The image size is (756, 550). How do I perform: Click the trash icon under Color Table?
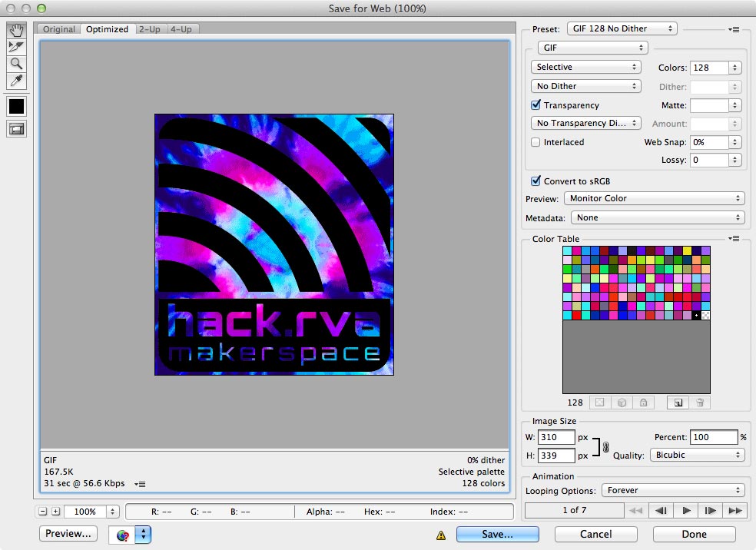click(700, 403)
